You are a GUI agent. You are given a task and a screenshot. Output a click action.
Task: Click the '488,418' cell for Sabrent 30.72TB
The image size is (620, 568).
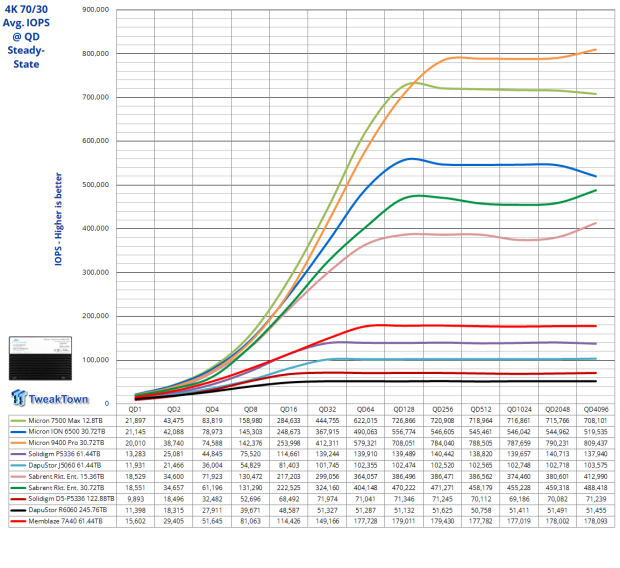coord(596,488)
